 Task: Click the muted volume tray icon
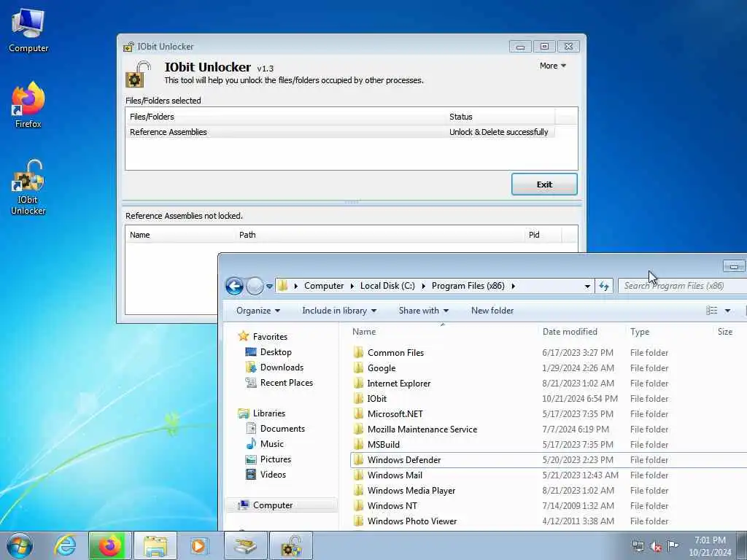(656, 547)
